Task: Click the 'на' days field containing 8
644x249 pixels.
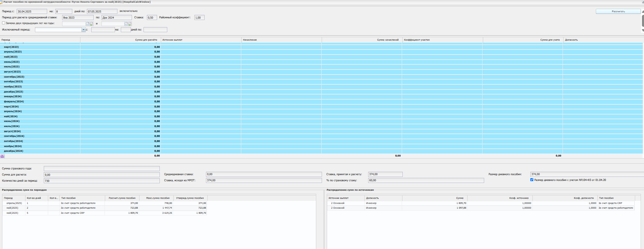Action: (64, 12)
